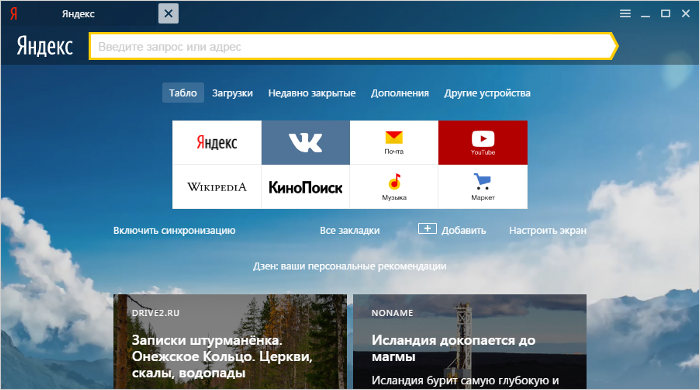Click Настроить экран

click(x=548, y=230)
